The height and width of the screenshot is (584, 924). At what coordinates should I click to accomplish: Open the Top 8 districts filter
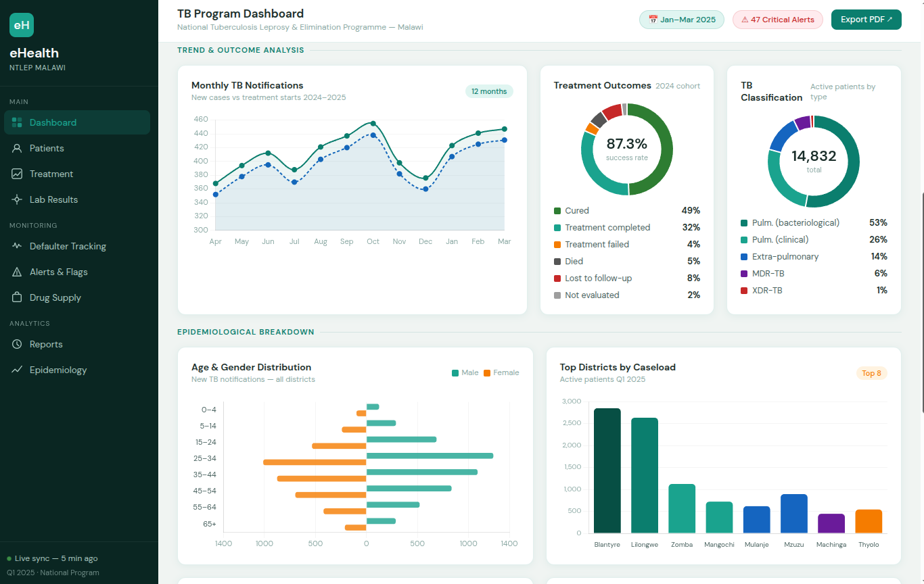coord(871,373)
